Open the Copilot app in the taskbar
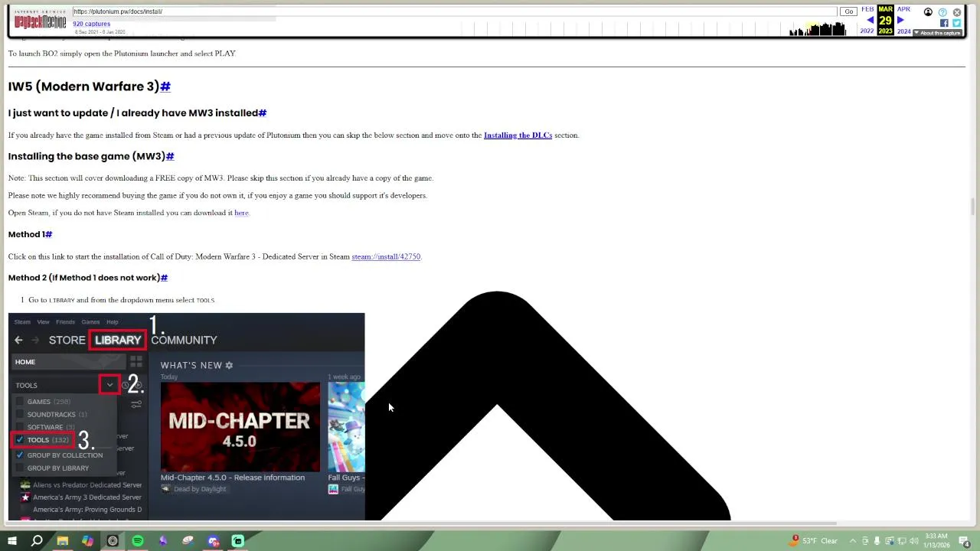Screen dimensions: 980x551 click(x=87, y=541)
